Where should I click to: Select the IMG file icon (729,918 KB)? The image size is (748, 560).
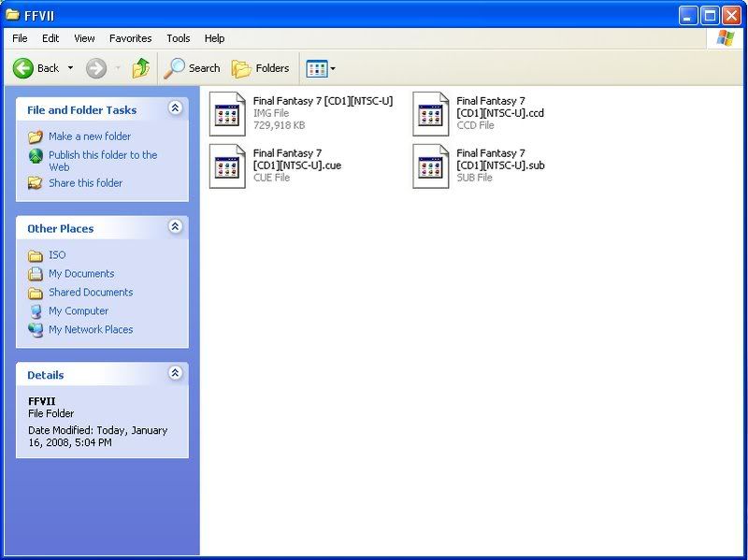(x=227, y=114)
